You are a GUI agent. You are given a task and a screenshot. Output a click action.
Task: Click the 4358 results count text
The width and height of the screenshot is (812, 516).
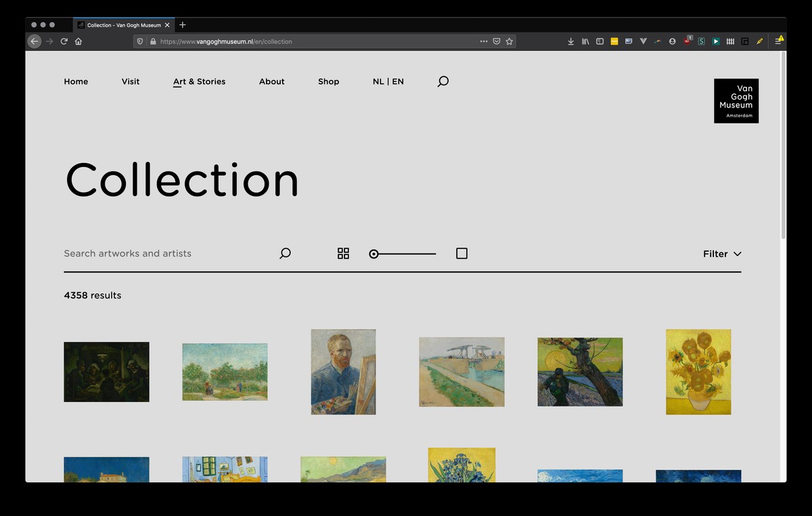pos(93,296)
